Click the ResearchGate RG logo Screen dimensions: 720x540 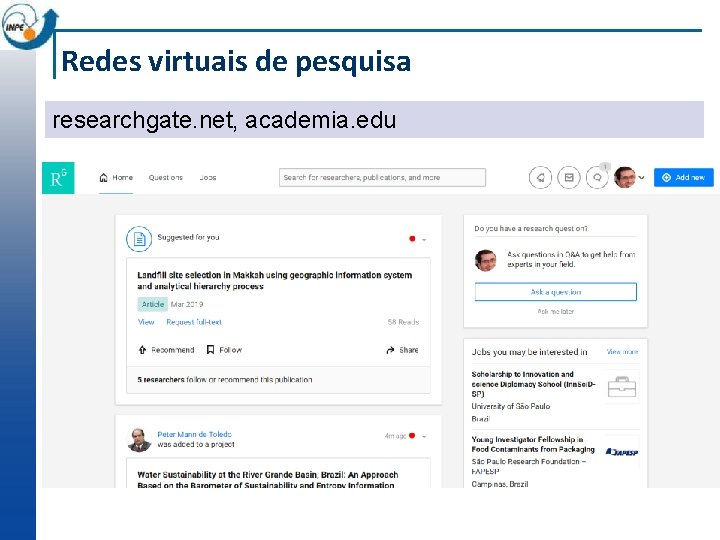click(58, 178)
